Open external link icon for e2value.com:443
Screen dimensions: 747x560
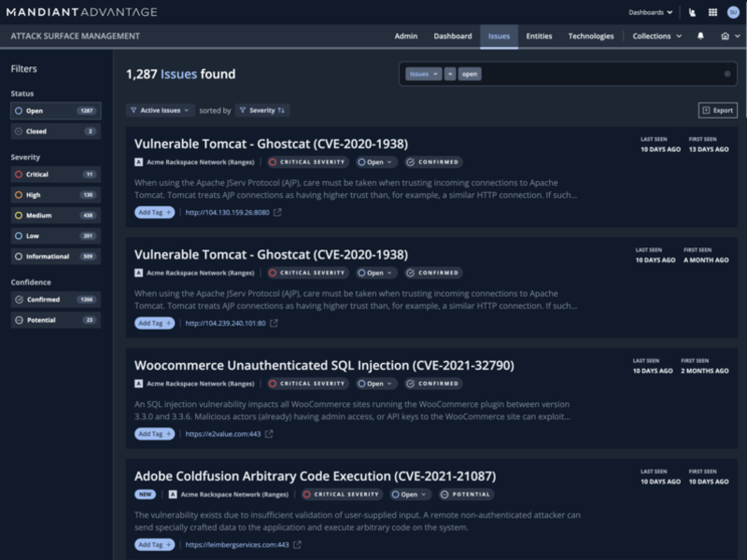(269, 434)
